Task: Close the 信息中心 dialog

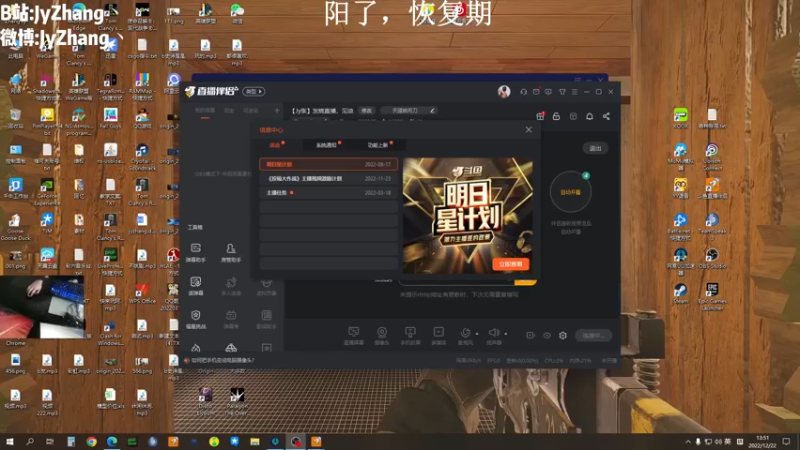Action: coord(529,130)
